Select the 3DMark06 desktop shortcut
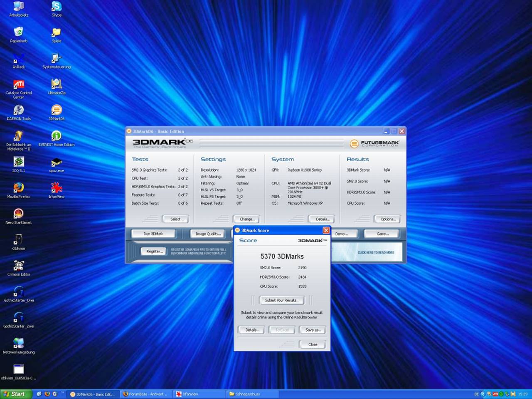 tap(57, 113)
